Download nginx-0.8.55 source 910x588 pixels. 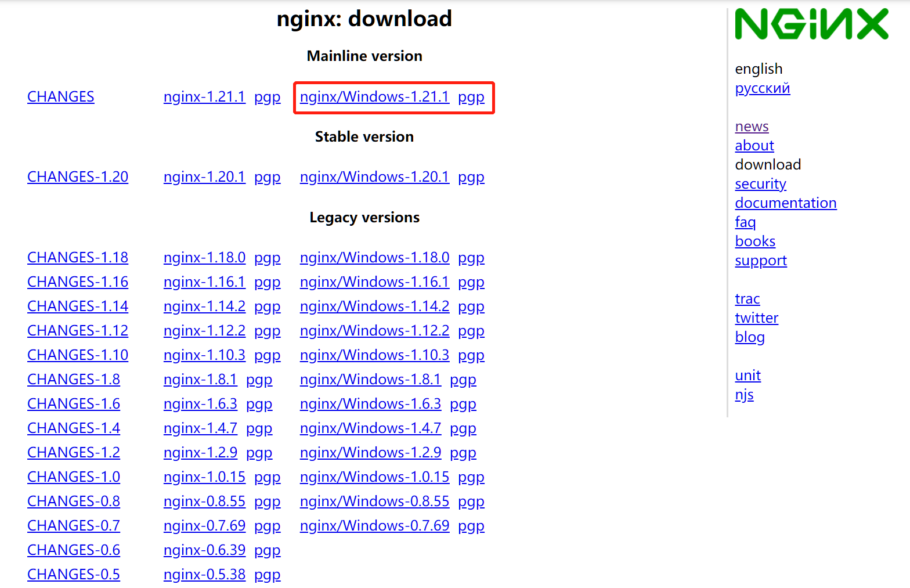pyautogui.click(x=204, y=502)
